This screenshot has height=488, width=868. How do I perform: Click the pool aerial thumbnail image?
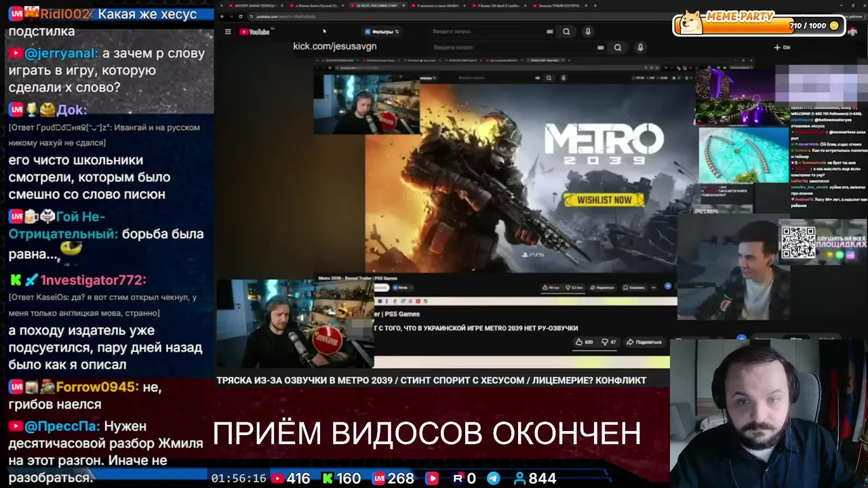pyautogui.click(x=744, y=155)
